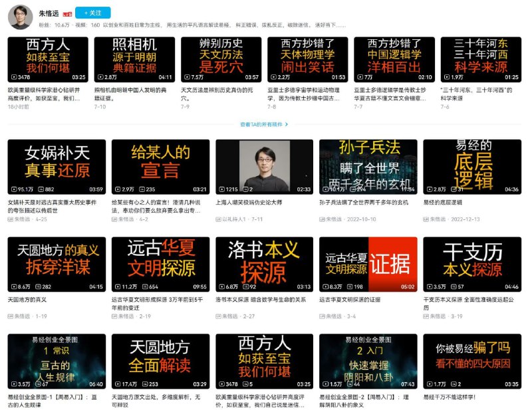
Task: Open the 天圆地方全面解读 video thumbnail
Action: pos(160,361)
